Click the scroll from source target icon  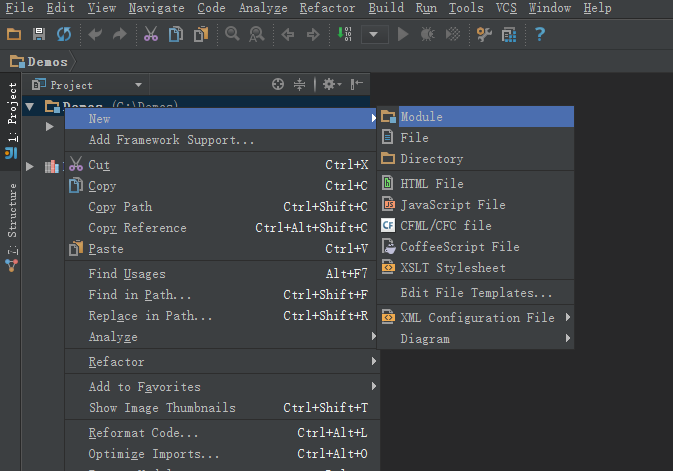click(x=278, y=84)
